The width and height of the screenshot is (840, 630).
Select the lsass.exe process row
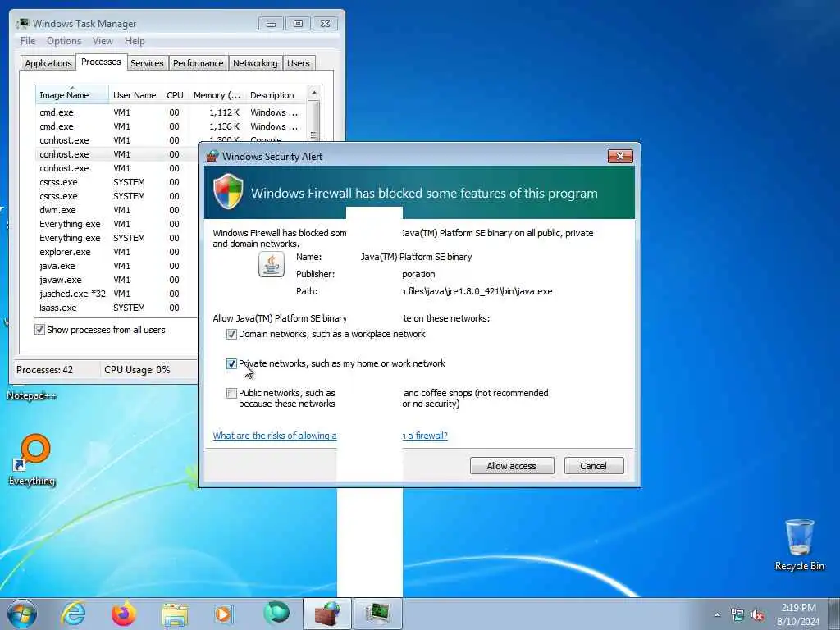(116, 308)
